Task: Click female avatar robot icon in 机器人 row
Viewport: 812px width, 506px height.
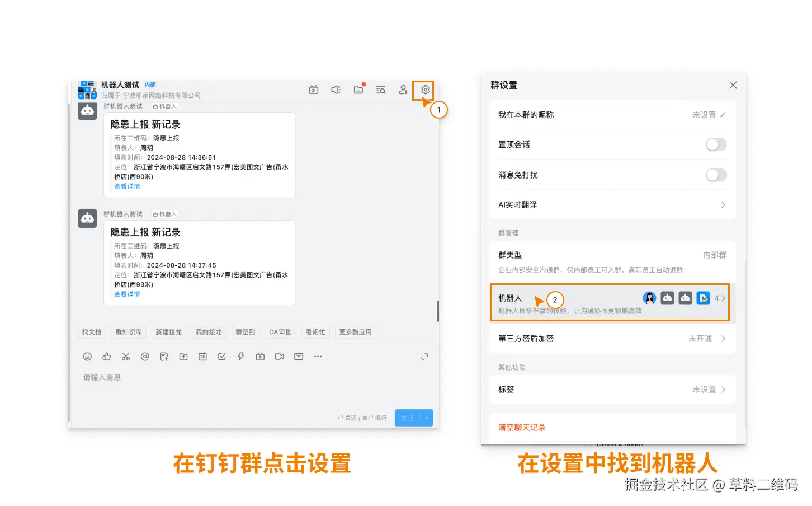Action: (649, 298)
